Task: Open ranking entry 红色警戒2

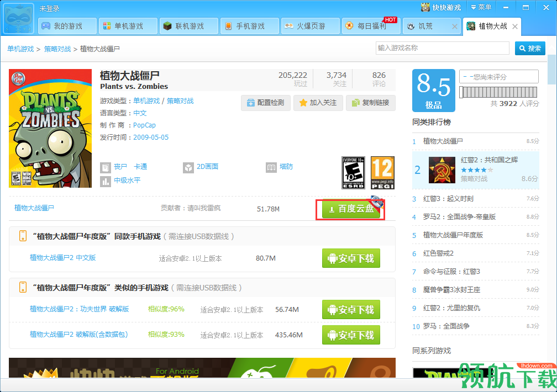Action: click(438, 253)
